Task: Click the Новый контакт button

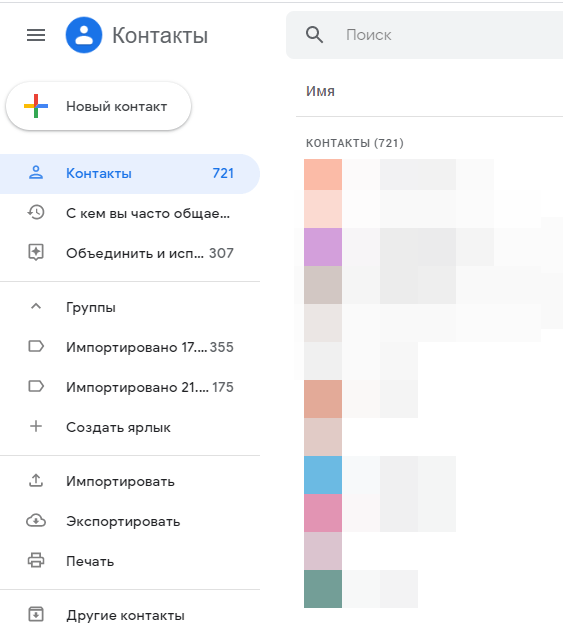Action: [x=99, y=106]
